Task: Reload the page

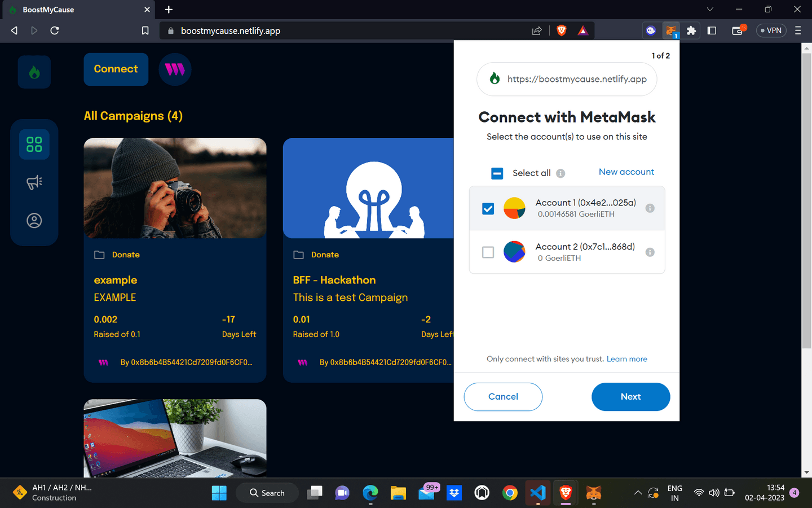Action: pyautogui.click(x=55, y=30)
